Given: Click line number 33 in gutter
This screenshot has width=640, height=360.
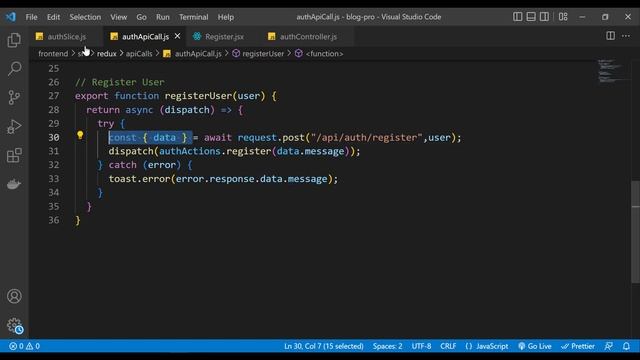Looking at the screenshot, I should click(53, 179).
